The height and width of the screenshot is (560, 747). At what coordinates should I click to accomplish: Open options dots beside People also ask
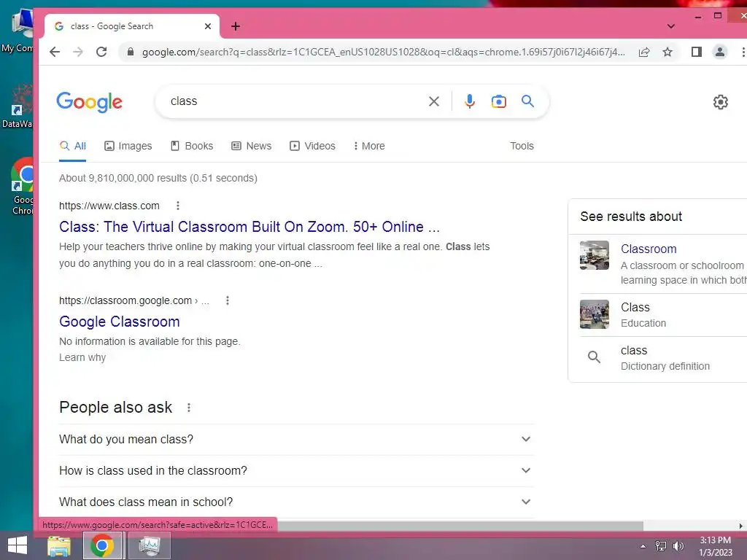(189, 408)
